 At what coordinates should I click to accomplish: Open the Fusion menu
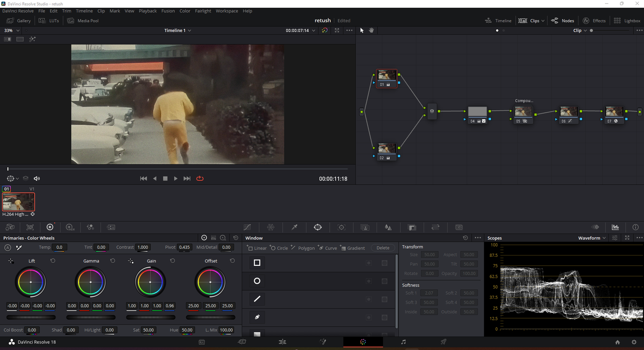pyautogui.click(x=168, y=11)
